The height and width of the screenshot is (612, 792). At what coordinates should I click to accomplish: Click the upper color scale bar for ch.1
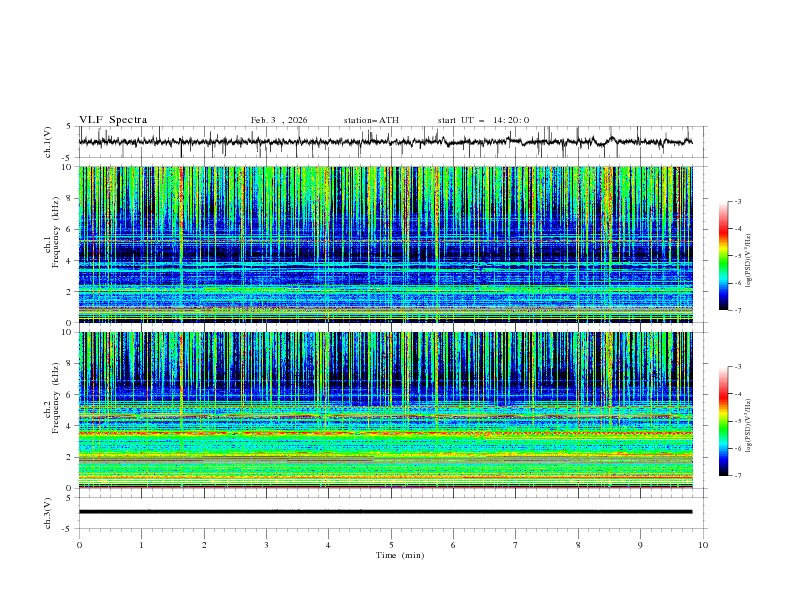click(x=723, y=256)
